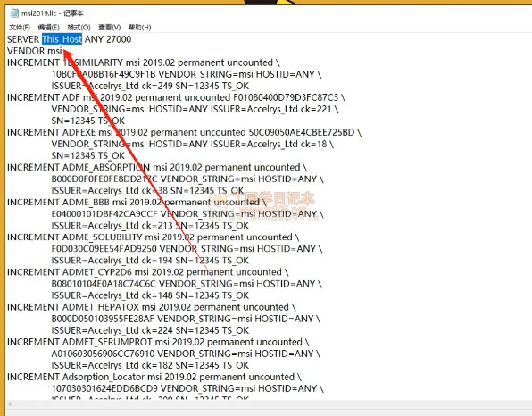Click the key B000D050103955FE28AF

[x=103, y=319]
